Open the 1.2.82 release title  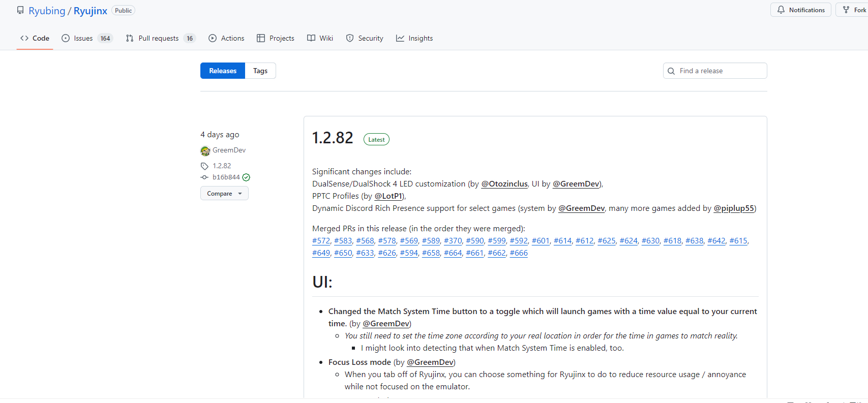click(x=333, y=138)
